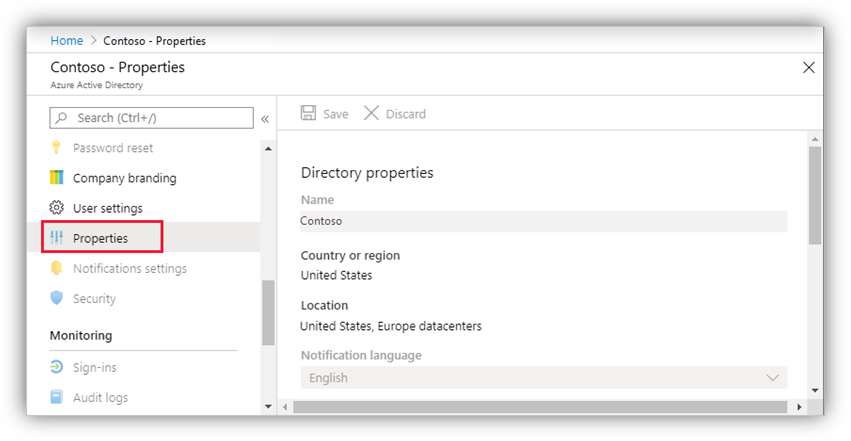The image size is (851, 441).
Task: Click the 'Contoso - Properties' breadcrumb text
Action: [155, 41]
